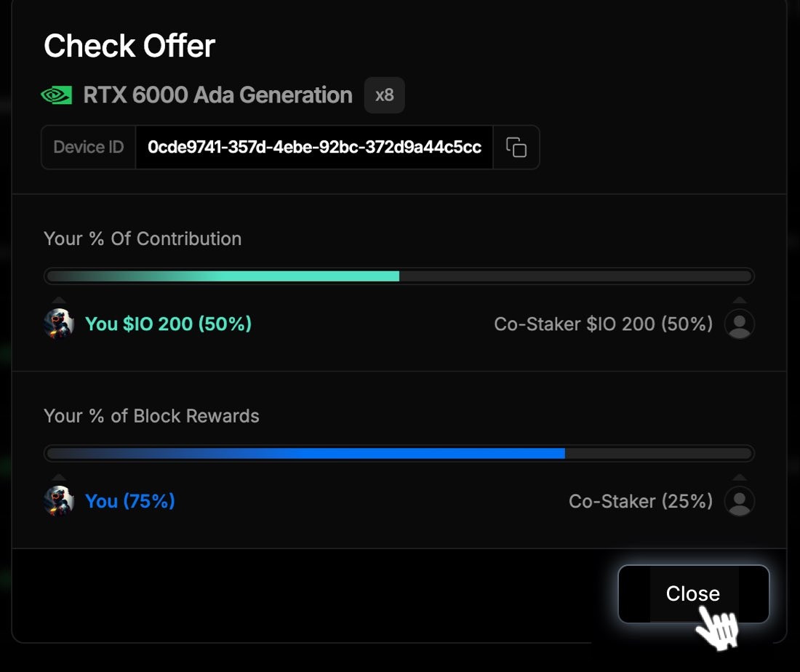This screenshot has width=800, height=672.
Task: Click the You (75%) label
Action: click(x=130, y=501)
